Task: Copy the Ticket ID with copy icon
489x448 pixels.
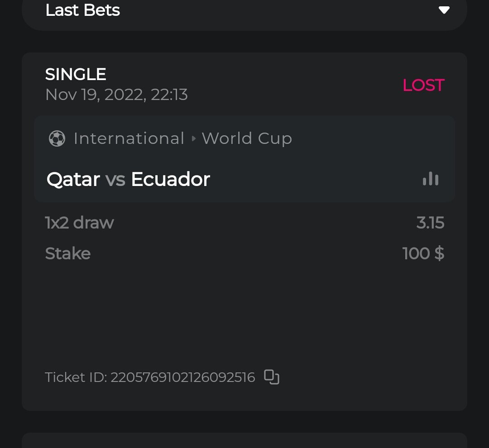Action: (x=272, y=377)
